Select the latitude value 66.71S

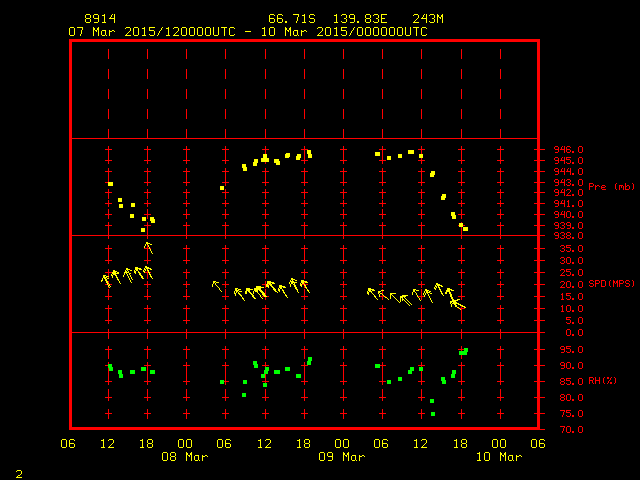(x=287, y=19)
